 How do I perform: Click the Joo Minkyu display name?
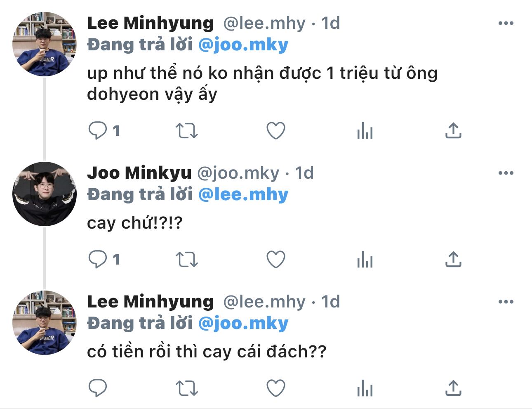139,173
